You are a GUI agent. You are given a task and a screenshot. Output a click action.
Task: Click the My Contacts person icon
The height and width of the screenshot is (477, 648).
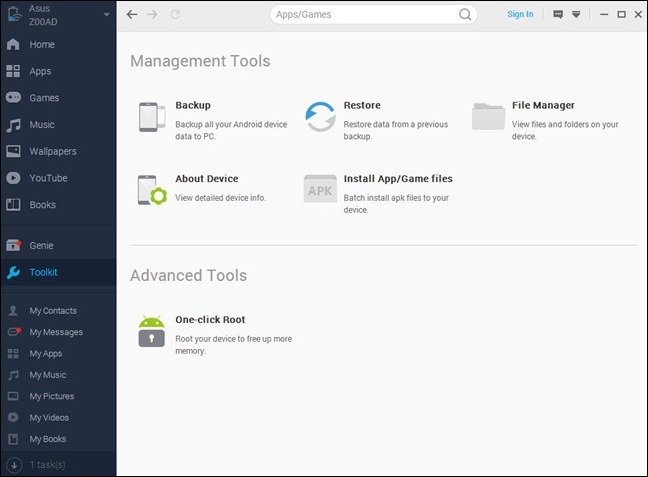(13, 310)
